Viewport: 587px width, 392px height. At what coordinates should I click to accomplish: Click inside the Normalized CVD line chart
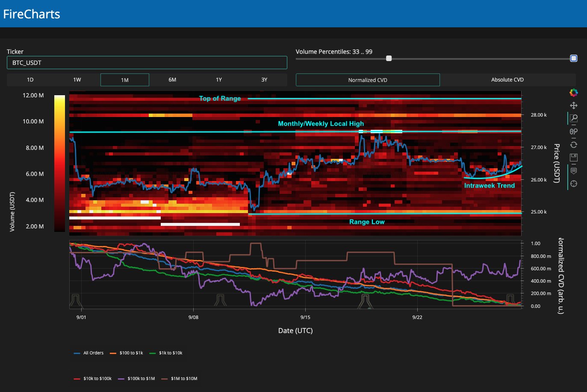tap(295, 274)
